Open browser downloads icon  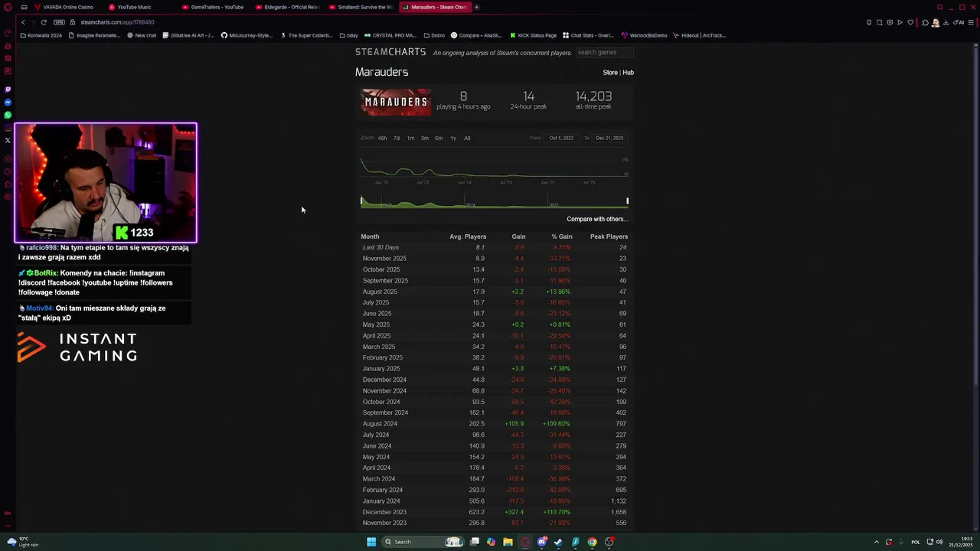[946, 22]
